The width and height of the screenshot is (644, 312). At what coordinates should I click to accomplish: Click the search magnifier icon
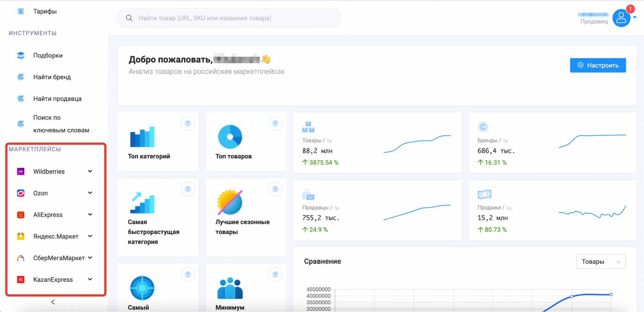coord(129,18)
